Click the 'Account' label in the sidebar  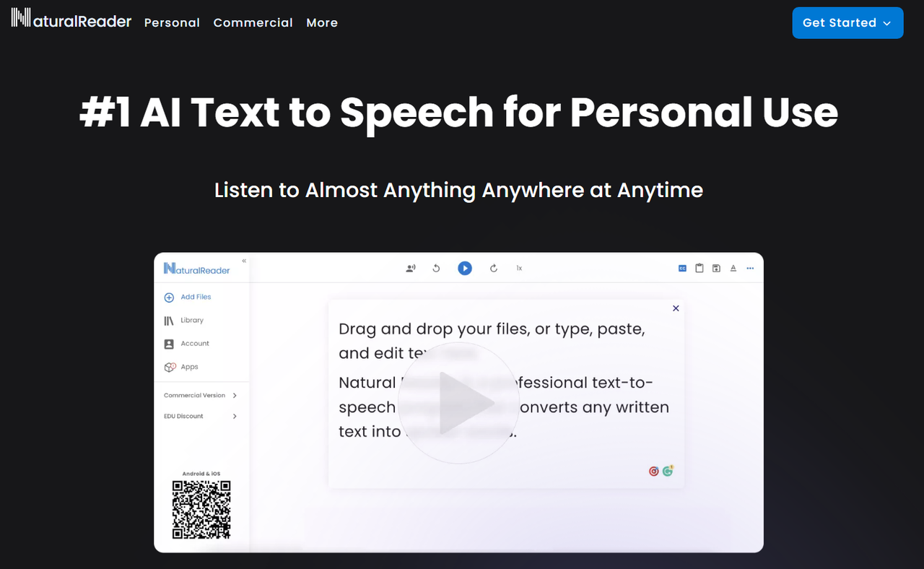[x=195, y=344]
